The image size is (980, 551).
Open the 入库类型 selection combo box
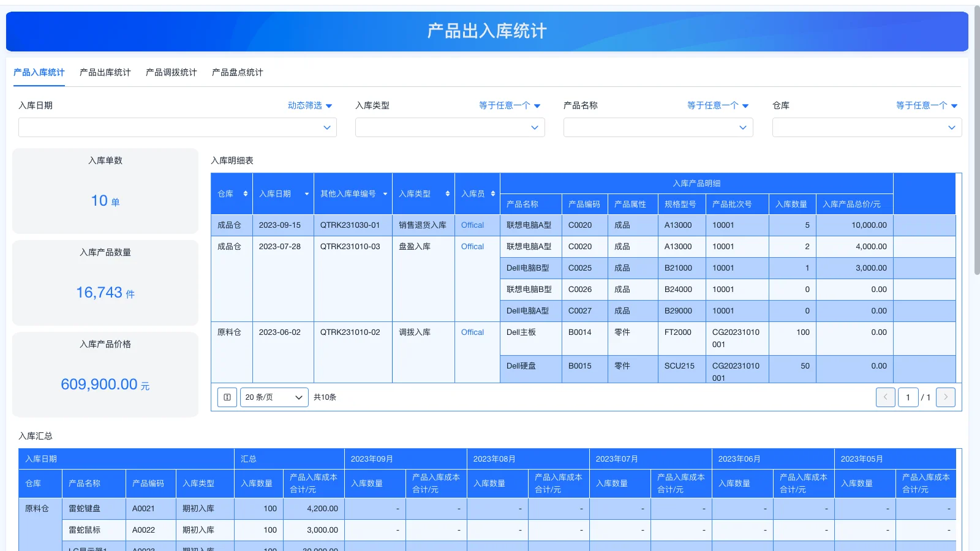(x=450, y=127)
